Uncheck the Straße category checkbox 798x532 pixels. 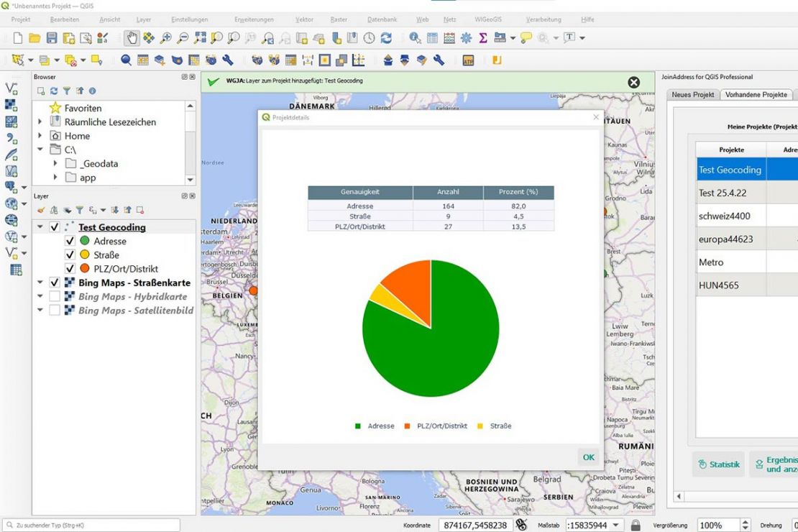pos(70,254)
